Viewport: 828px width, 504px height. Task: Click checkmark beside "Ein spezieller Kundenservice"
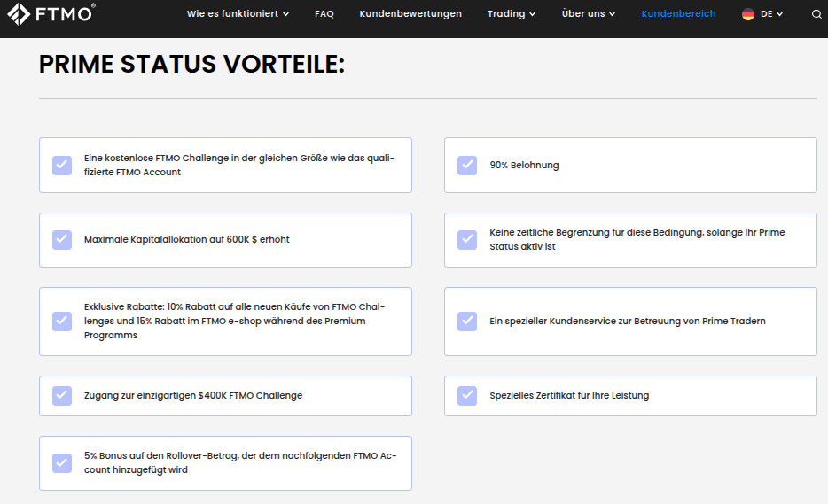[467, 321]
